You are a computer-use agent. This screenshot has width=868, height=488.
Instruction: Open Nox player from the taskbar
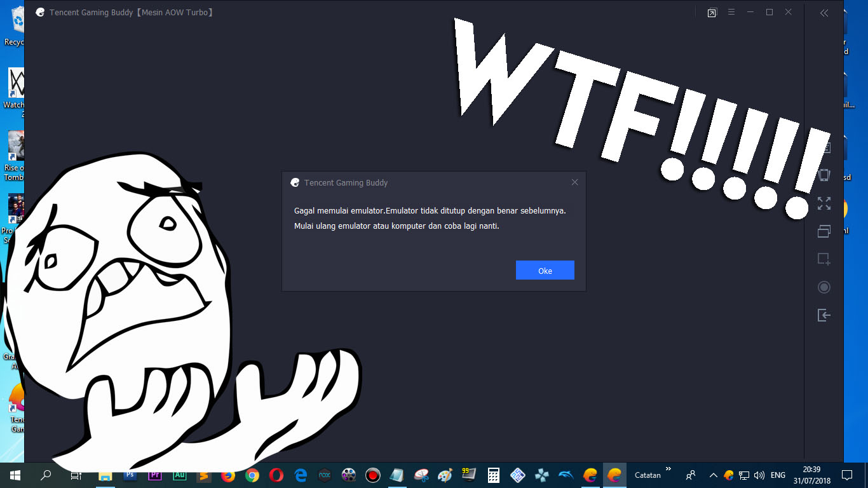pos(324,475)
